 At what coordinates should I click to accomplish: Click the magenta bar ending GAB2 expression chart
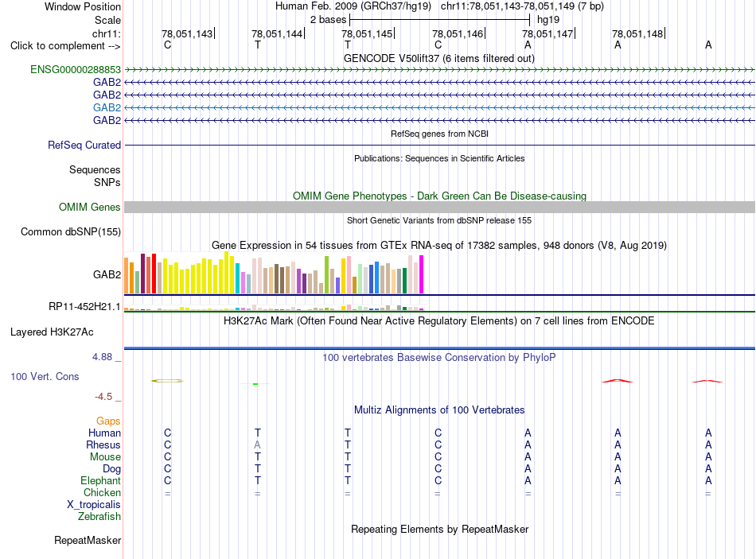(x=422, y=274)
